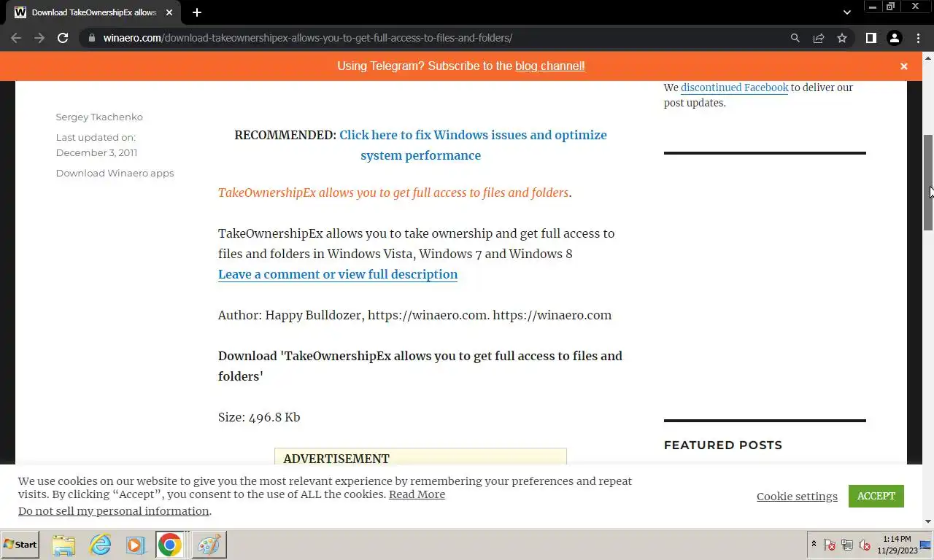Open a new tab with the plus button
The width and height of the screenshot is (934, 560).
(x=197, y=12)
